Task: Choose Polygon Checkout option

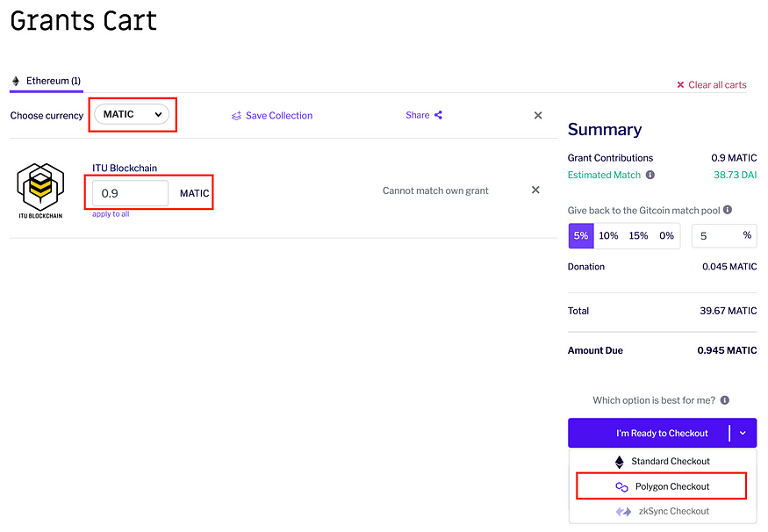Action: (662, 486)
